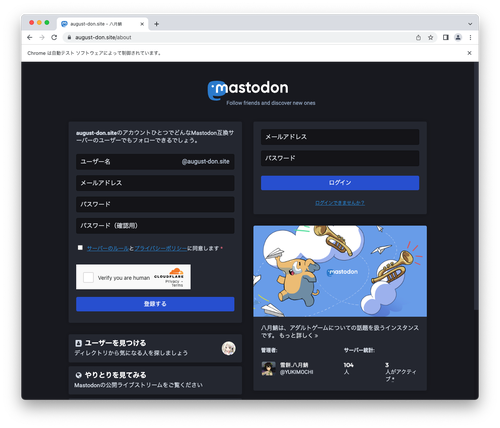Click the browser back arrow

pyautogui.click(x=30, y=37)
